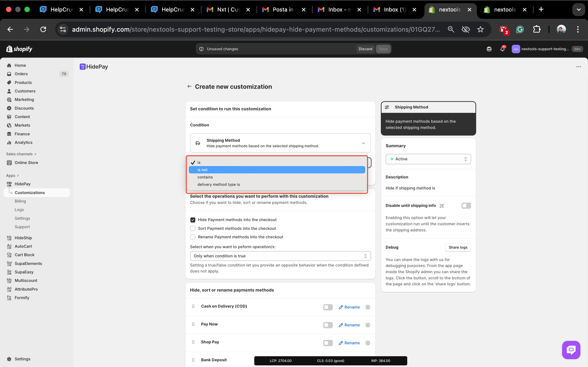Enable Disable until shipping info toggle
The width and height of the screenshot is (588, 367).
466,206
